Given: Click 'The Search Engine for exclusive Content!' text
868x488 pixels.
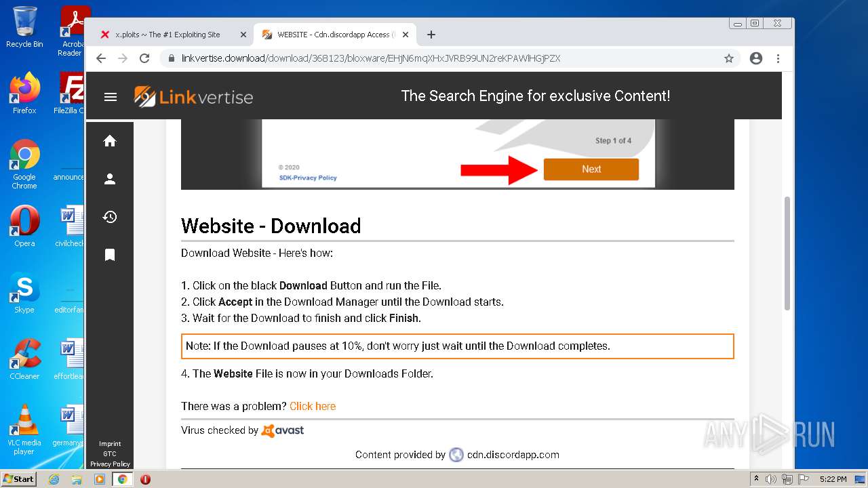Looking at the screenshot, I should [x=536, y=96].
